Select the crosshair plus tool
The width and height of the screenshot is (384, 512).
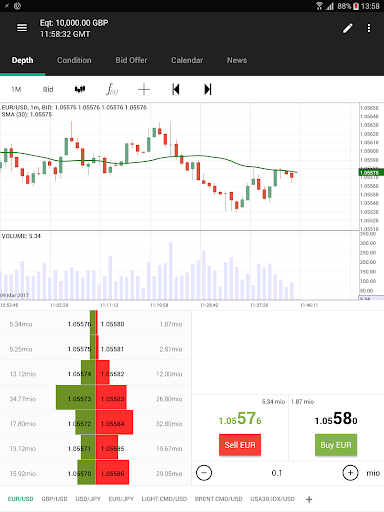coord(144,89)
